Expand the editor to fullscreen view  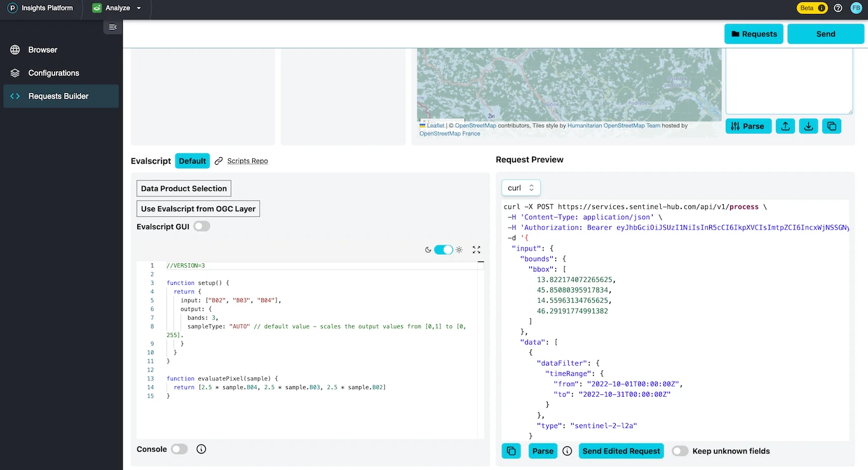click(x=477, y=250)
